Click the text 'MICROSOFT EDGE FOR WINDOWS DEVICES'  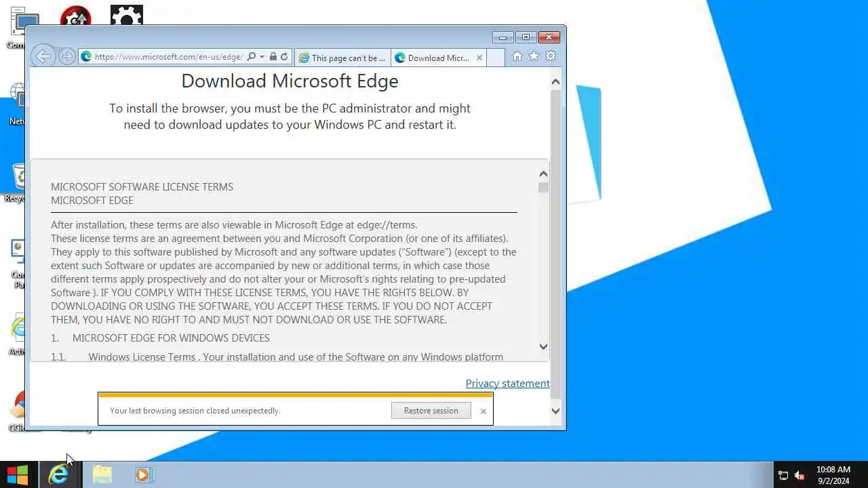(171, 338)
